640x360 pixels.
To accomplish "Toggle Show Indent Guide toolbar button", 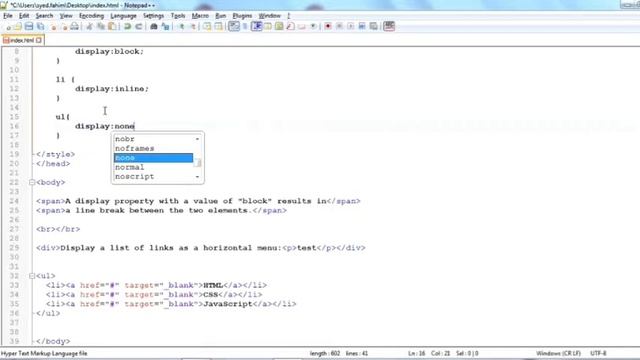I will tap(256, 27).
